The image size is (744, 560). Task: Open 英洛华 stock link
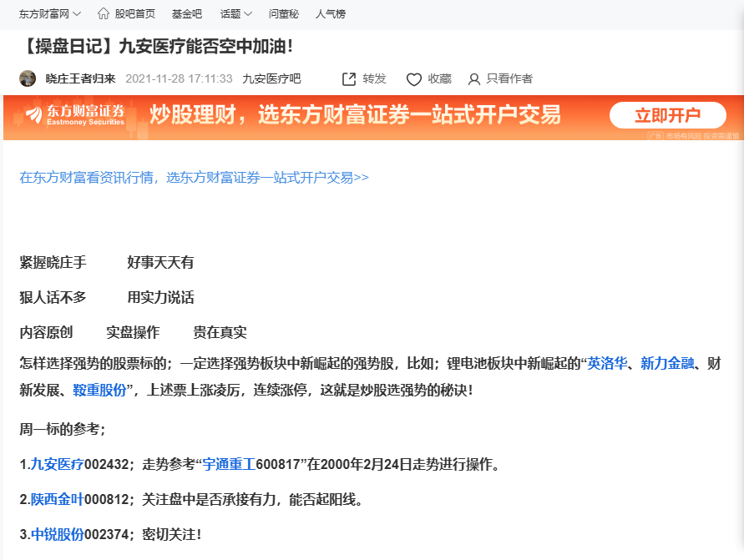[x=607, y=364]
